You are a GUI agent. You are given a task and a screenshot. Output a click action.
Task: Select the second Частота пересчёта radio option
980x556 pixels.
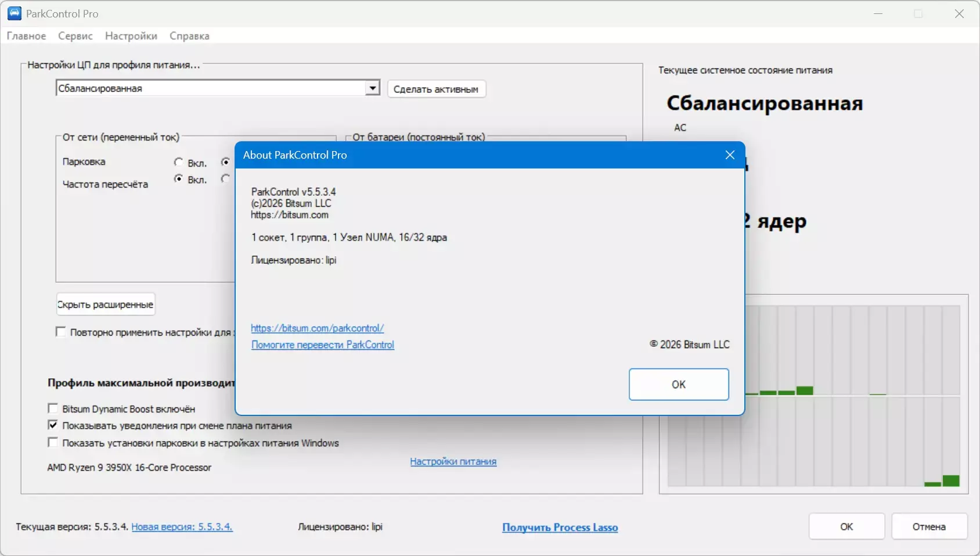[x=225, y=179]
